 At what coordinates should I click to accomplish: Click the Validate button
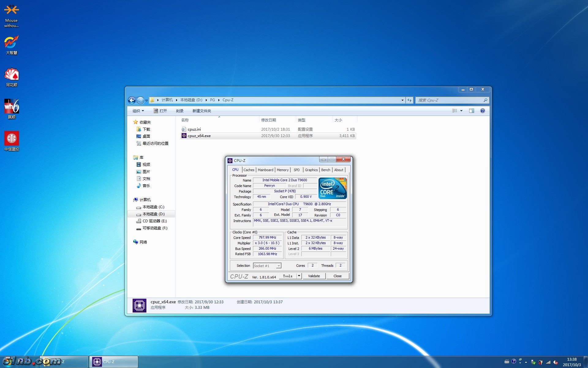[314, 276]
